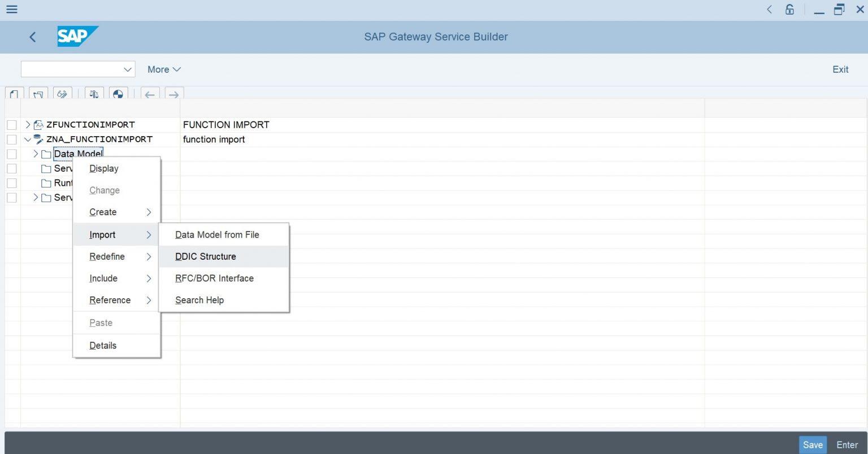Collapse the ZNA_FUNCTIONIMPORT project node
Viewport: 868px width, 454px height.
27,139
